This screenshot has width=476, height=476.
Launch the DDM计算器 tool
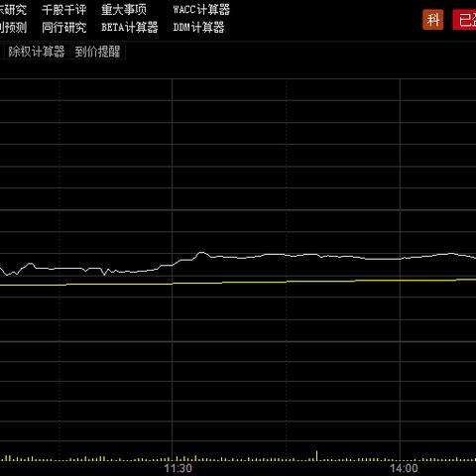tap(198, 27)
